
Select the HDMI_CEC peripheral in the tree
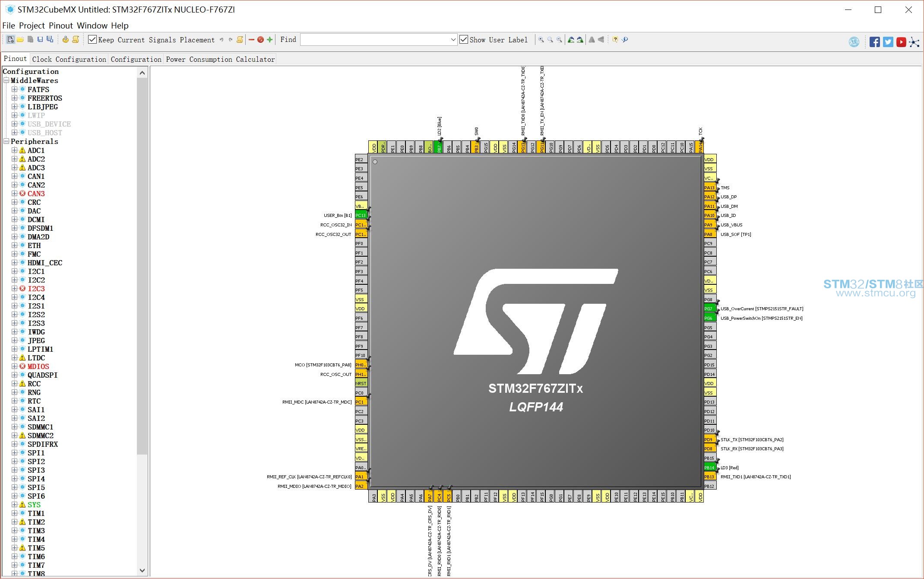pyautogui.click(x=45, y=263)
